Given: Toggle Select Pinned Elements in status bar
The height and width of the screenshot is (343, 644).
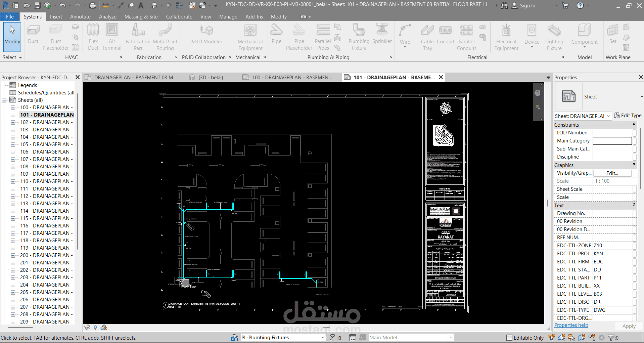Looking at the screenshot, I should [571, 338].
